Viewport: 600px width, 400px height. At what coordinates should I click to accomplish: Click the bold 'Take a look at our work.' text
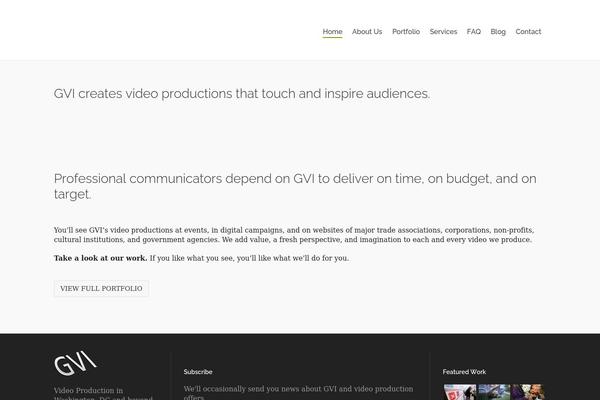(100, 258)
